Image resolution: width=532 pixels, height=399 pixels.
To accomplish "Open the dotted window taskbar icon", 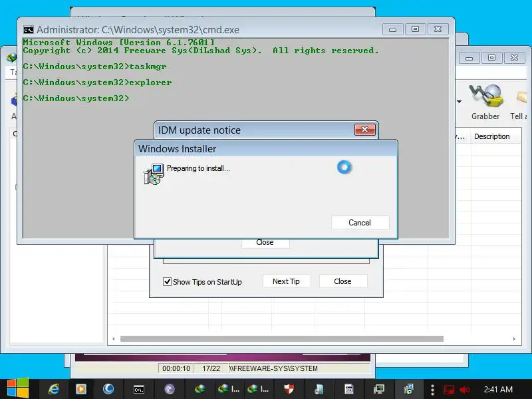I will [348, 389].
